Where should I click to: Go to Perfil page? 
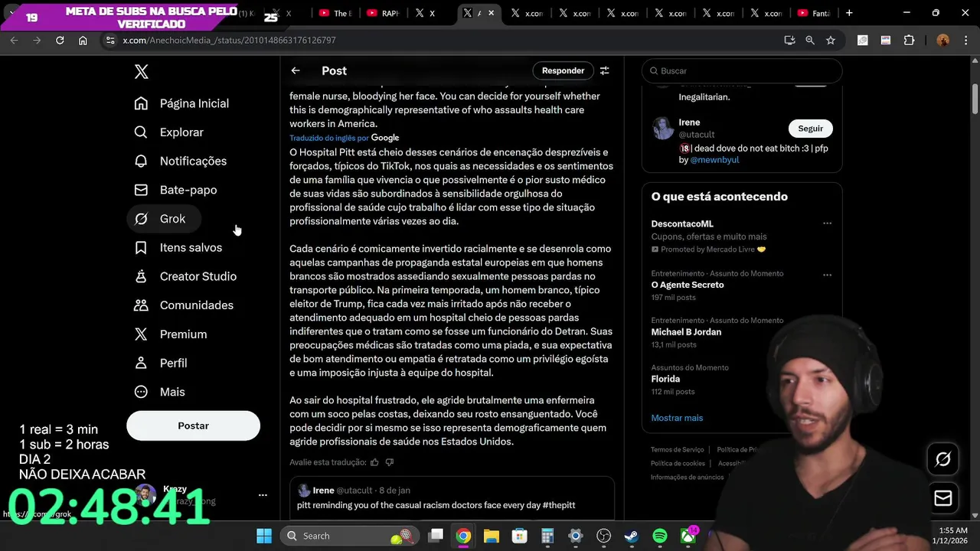tap(161, 363)
